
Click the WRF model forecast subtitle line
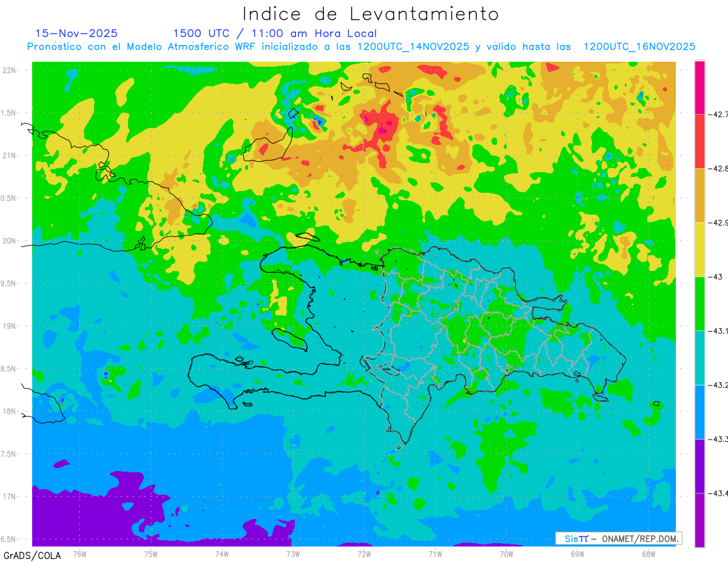coord(361,47)
